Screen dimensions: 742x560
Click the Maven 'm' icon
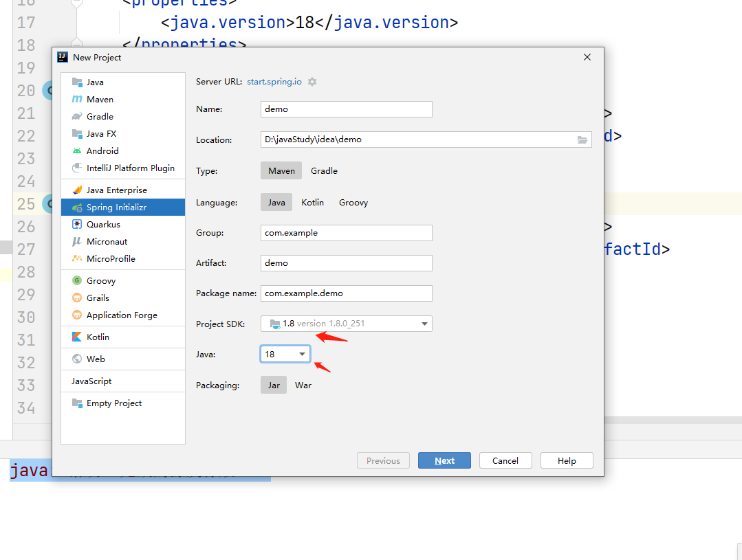coord(76,99)
